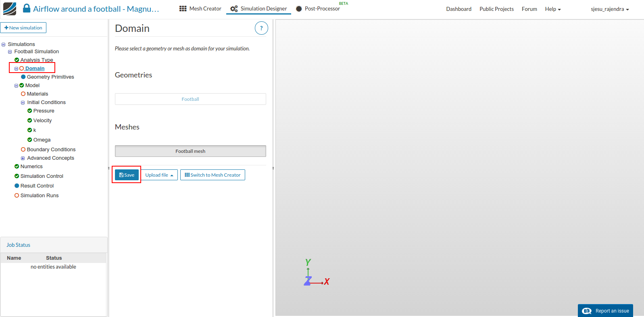The height and width of the screenshot is (317, 644).
Task: Collapse the Model tree node
Action: coord(17,86)
